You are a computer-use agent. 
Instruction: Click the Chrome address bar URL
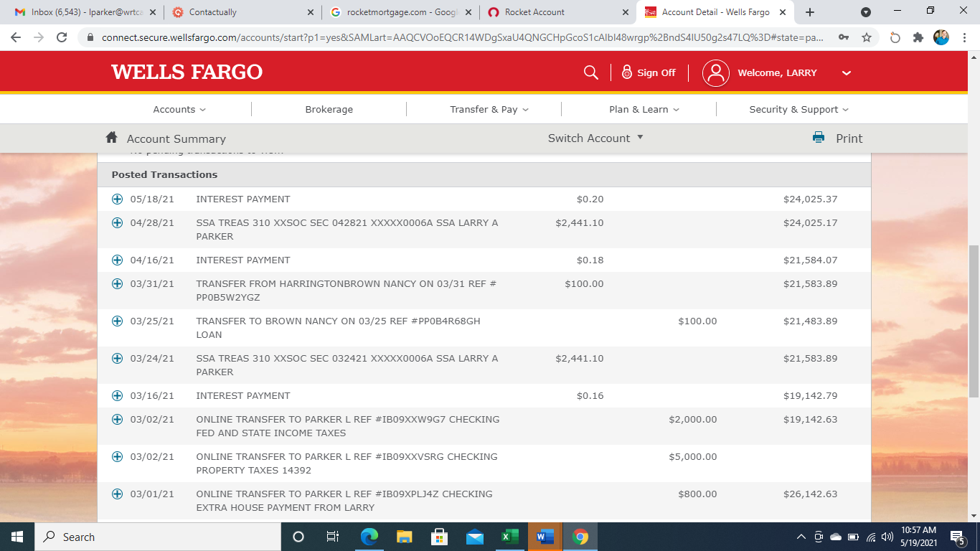coord(463,37)
